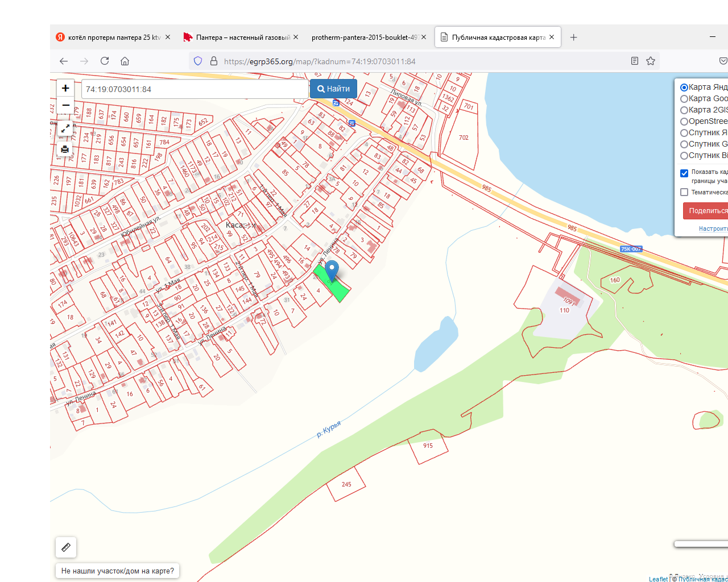Uncheck the show cadastral boundaries checkbox
Image resolution: width=728 pixels, height=582 pixels.
684,173
